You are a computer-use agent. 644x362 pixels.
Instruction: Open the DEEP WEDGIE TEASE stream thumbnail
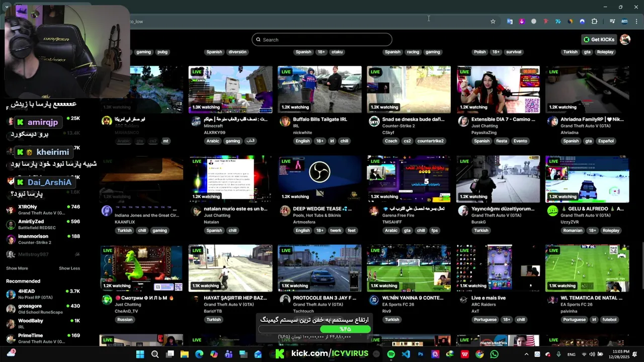click(x=319, y=178)
